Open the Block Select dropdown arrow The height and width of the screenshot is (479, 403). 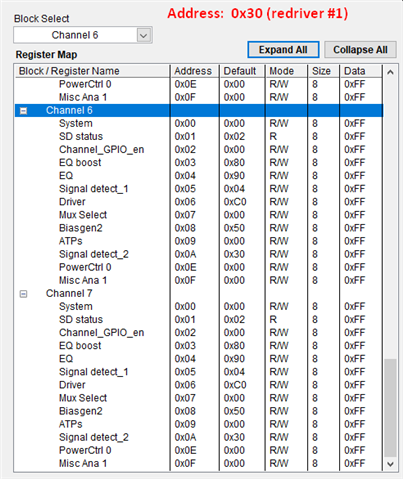tap(144, 35)
